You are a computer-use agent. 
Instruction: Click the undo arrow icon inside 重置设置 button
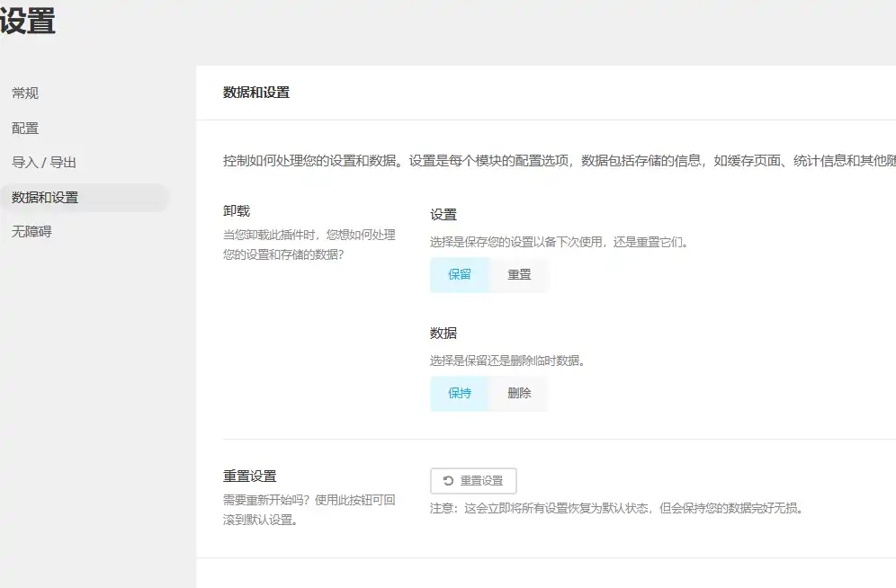446,480
